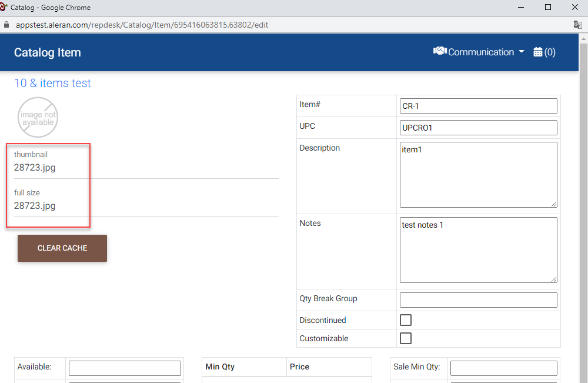Image resolution: width=588 pixels, height=383 pixels.
Task: Click the browser address bar URL
Action: (x=142, y=25)
